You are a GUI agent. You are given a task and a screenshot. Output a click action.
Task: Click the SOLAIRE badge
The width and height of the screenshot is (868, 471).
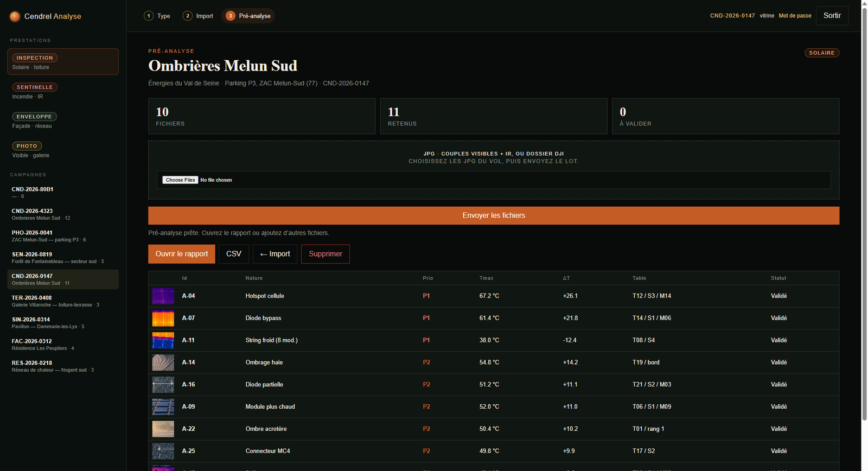coord(822,53)
